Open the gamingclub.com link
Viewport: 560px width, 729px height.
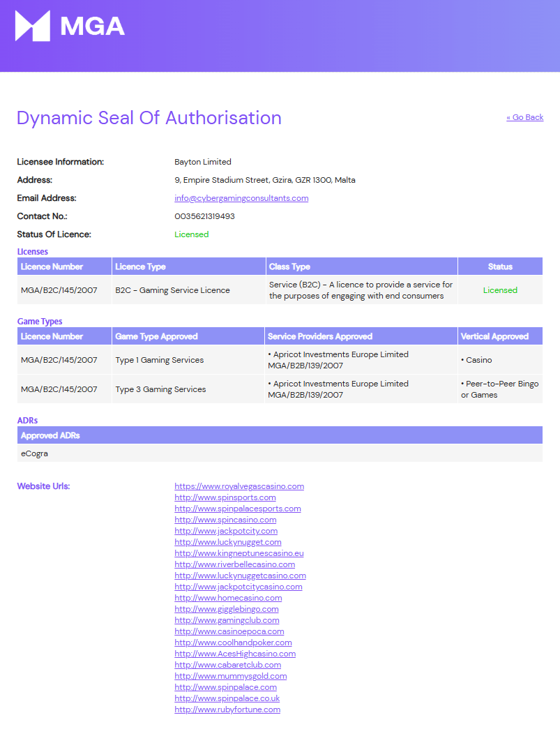[x=227, y=620]
